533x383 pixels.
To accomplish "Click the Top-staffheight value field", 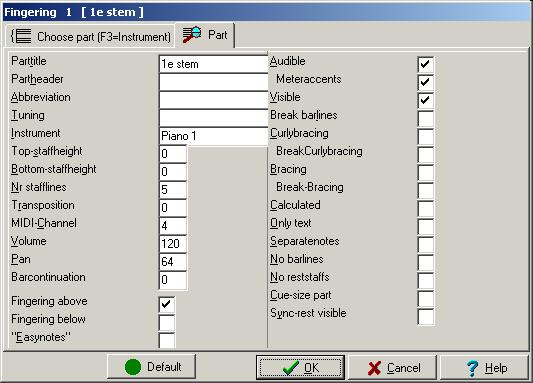I will [173, 154].
